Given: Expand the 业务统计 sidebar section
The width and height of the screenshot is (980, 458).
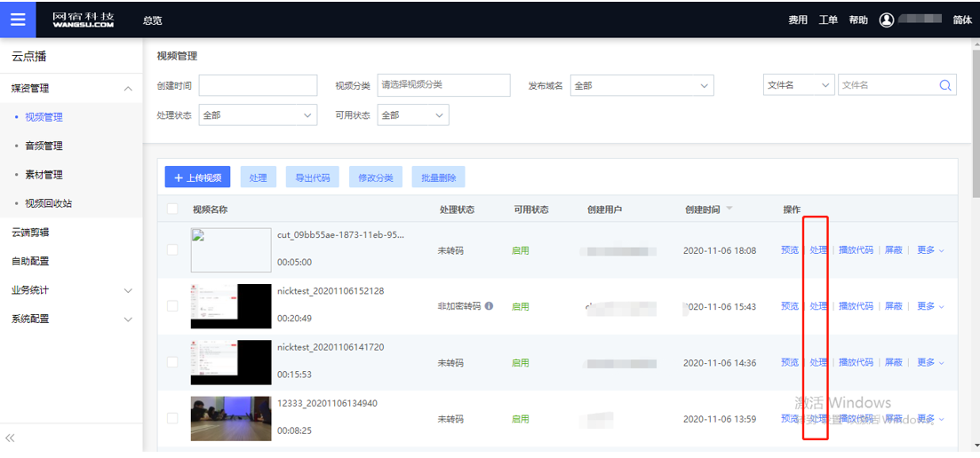Looking at the screenshot, I should point(128,290).
